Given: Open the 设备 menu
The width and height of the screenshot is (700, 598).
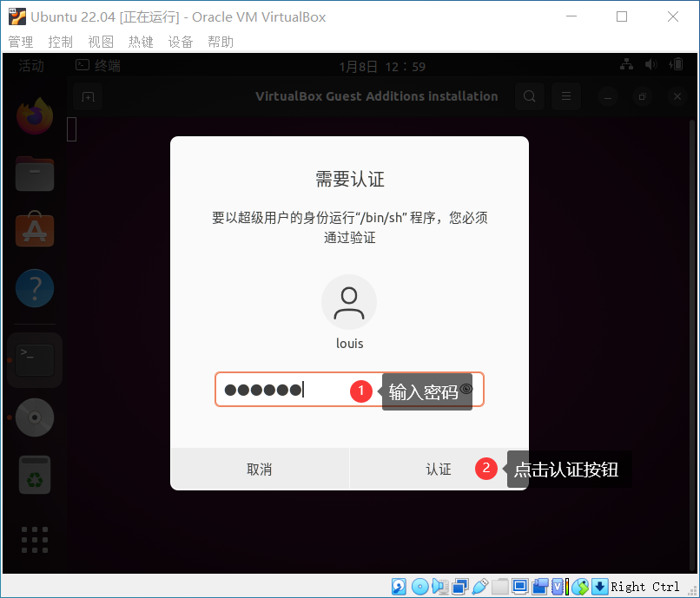Looking at the screenshot, I should point(181,41).
